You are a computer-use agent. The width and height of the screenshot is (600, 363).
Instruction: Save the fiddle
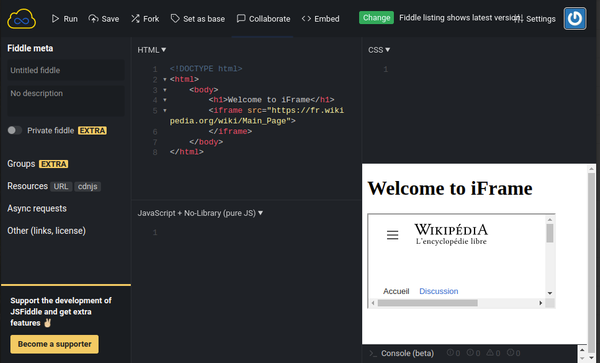[x=104, y=19]
